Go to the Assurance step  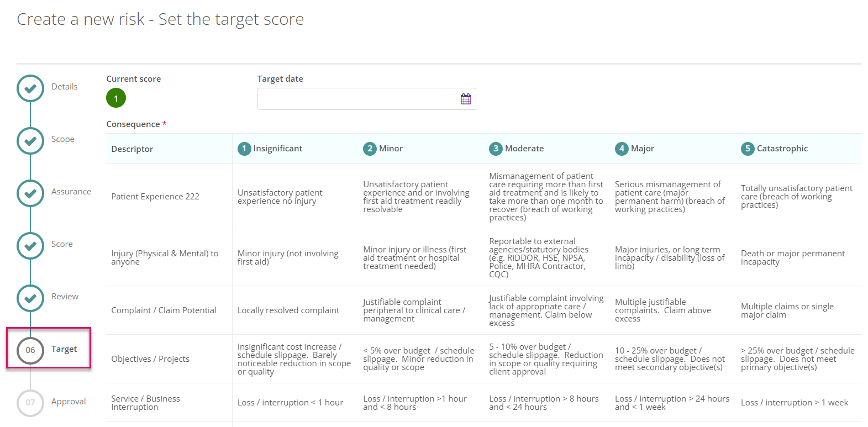[x=71, y=192]
